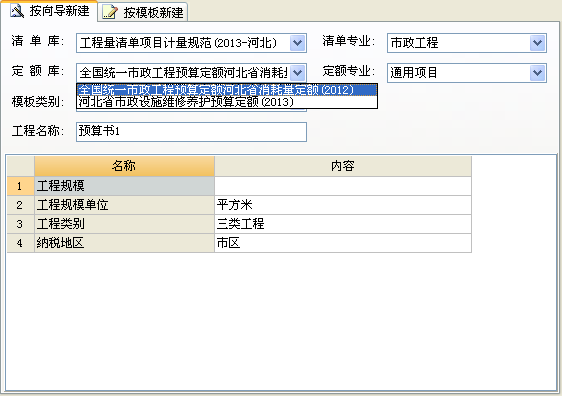Open the 清单专业 dropdown arrow
Screen dimensions: 562x396
537,43
